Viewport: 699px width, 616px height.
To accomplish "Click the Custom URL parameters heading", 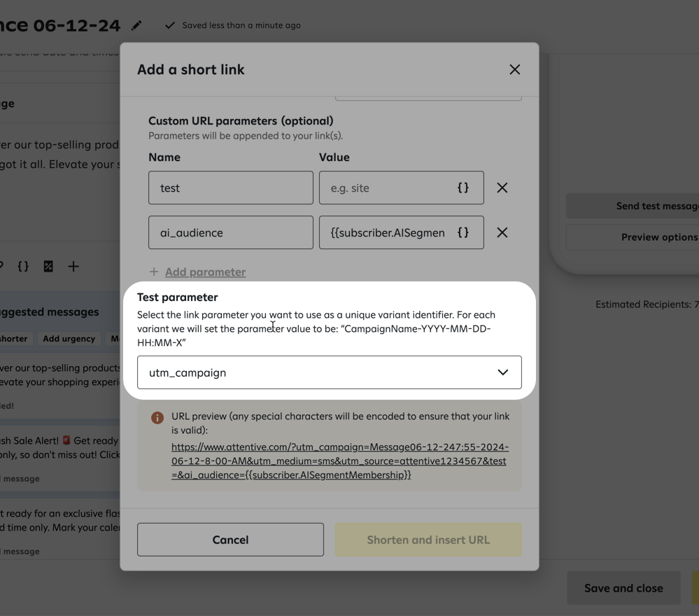I will click(x=241, y=121).
